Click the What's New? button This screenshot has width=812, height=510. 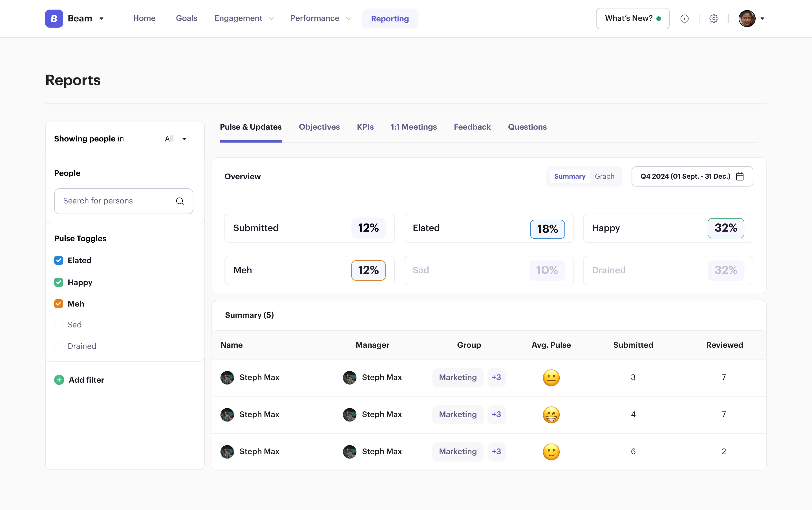pyautogui.click(x=633, y=19)
